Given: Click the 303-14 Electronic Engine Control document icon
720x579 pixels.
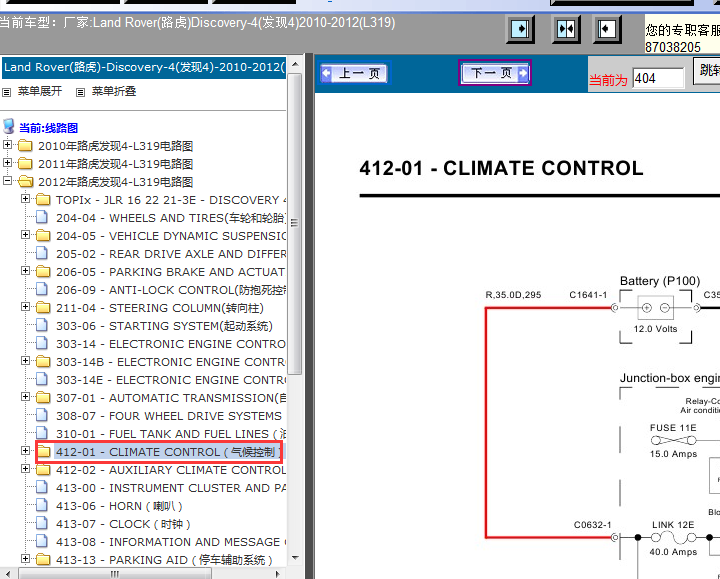Looking at the screenshot, I should 42,343.
